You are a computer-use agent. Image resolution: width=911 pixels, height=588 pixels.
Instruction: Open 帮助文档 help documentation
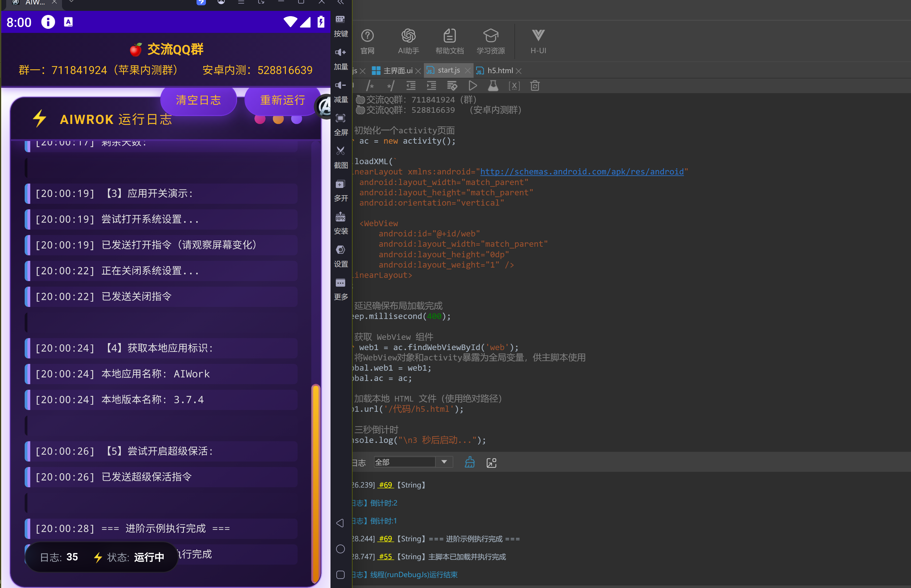(x=449, y=41)
